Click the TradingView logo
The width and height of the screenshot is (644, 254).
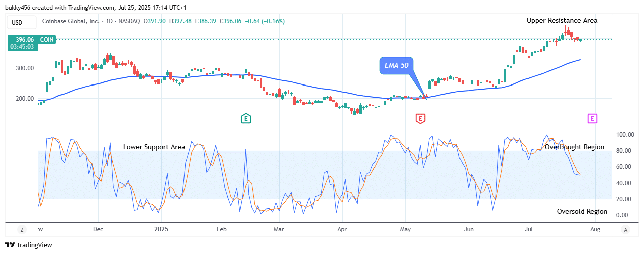pos(29,245)
